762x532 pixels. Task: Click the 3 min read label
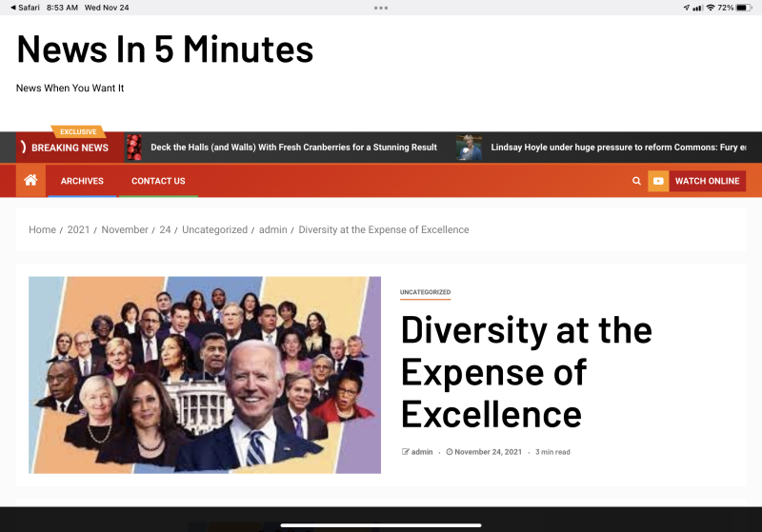pos(552,452)
